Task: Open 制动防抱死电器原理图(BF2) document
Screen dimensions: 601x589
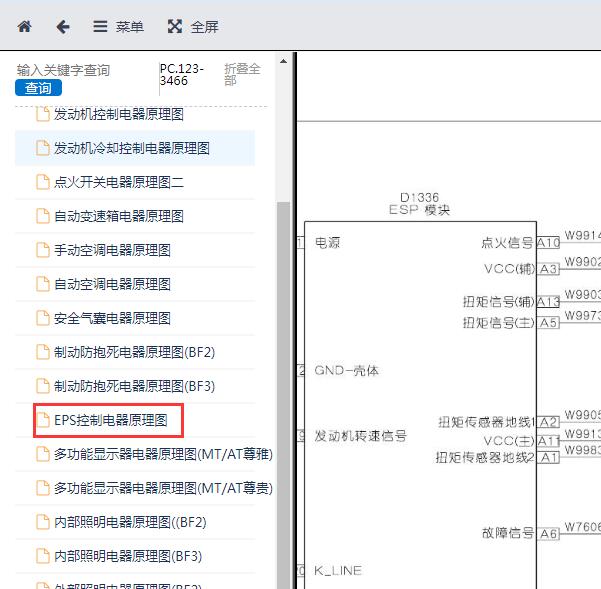Action: [x=134, y=352]
